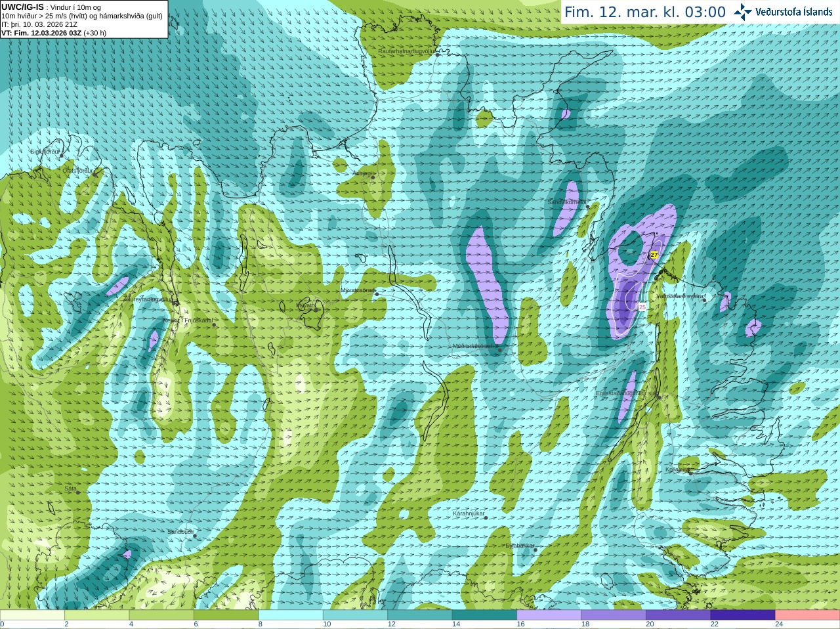Click the UWC/IG-IS Vindur í 10m header line

coord(51,7)
